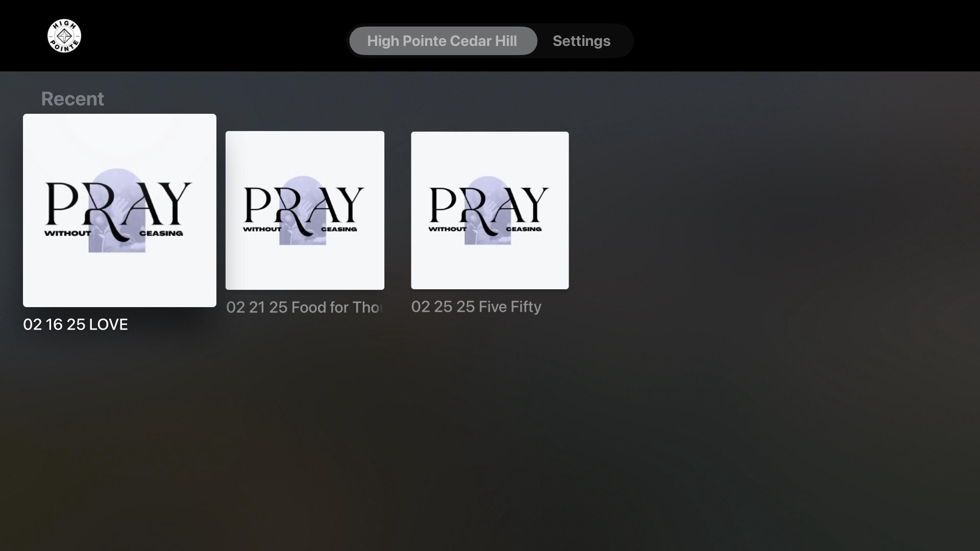The image size is (980, 551).
Task: Click the word CEASING on LOVE artwork
Action: [161, 233]
